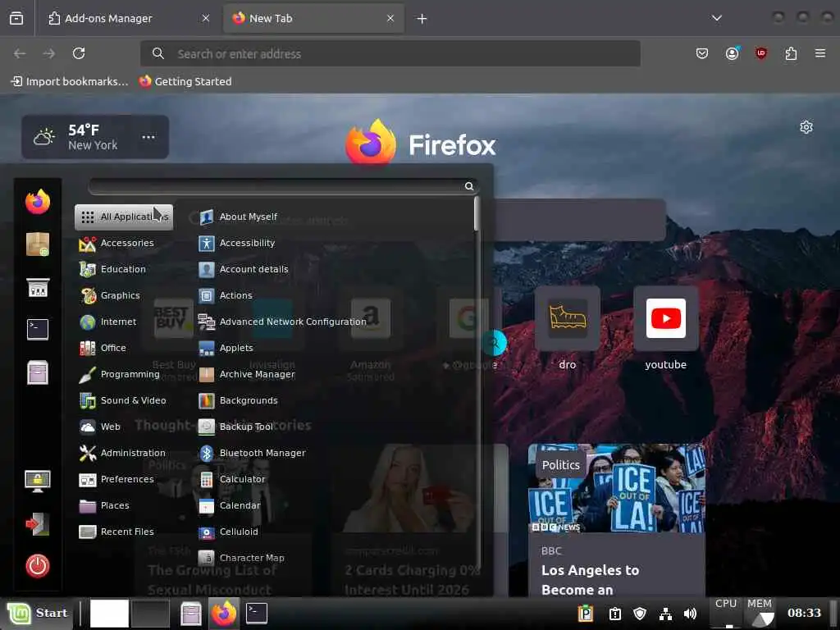Click the menu search input field
840x630 pixels.
point(283,186)
